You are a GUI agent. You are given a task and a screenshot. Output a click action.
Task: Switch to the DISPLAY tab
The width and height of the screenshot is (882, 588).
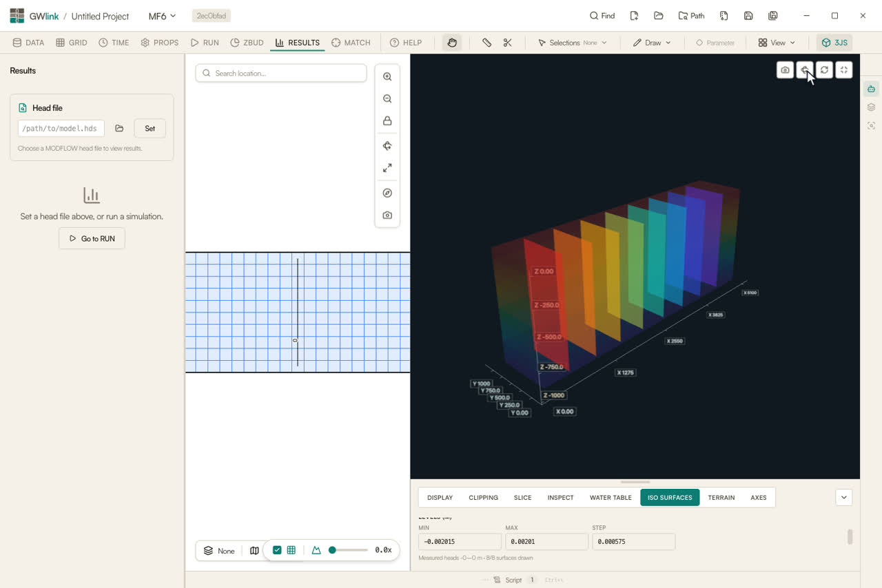point(440,497)
